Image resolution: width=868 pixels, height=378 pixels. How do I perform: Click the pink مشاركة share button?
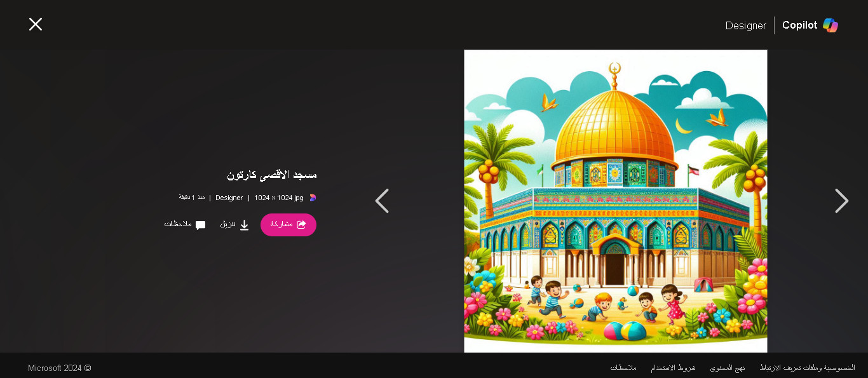click(288, 225)
